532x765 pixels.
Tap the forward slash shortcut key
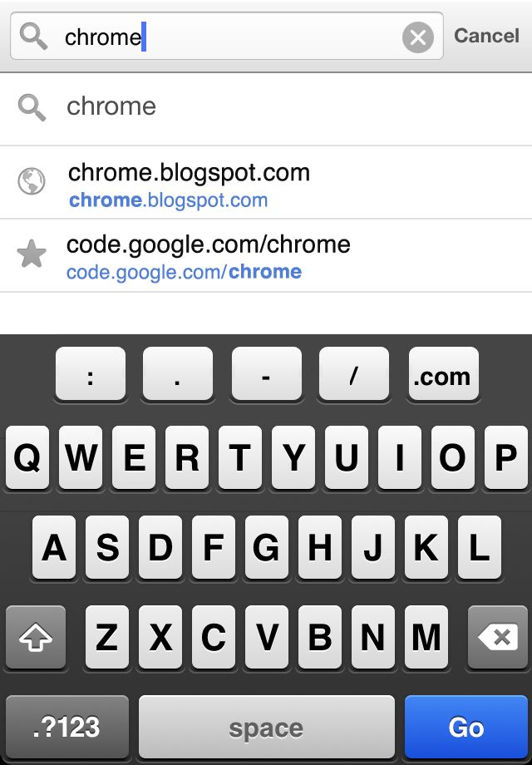click(354, 373)
